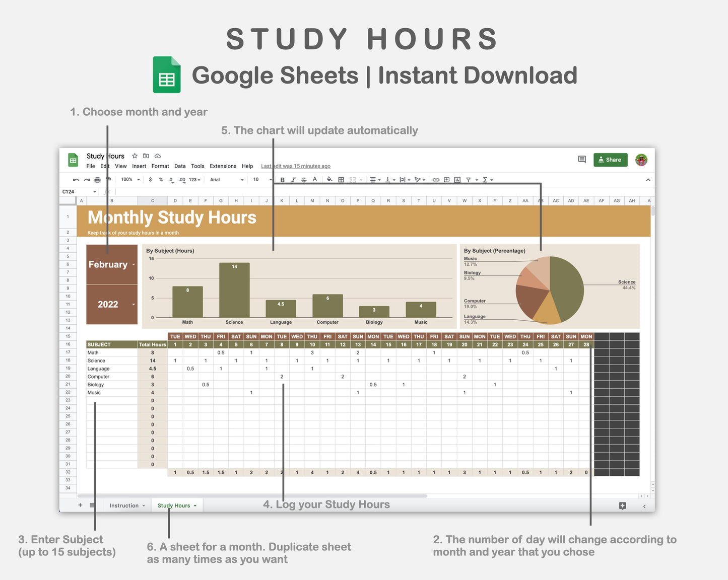Open the Extensions menu
This screenshot has height=580, width=728.
pos(223,166)
